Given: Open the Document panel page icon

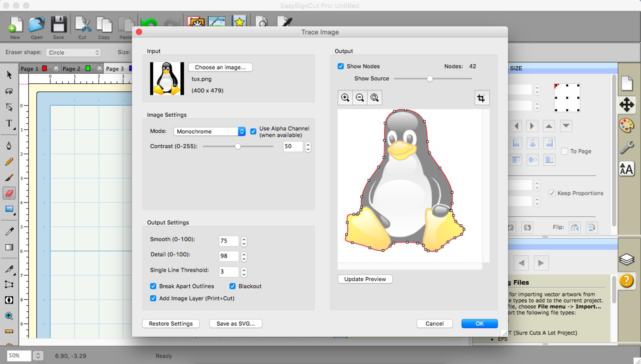Looking at the screenshot, I should click(x=627, y=83).
